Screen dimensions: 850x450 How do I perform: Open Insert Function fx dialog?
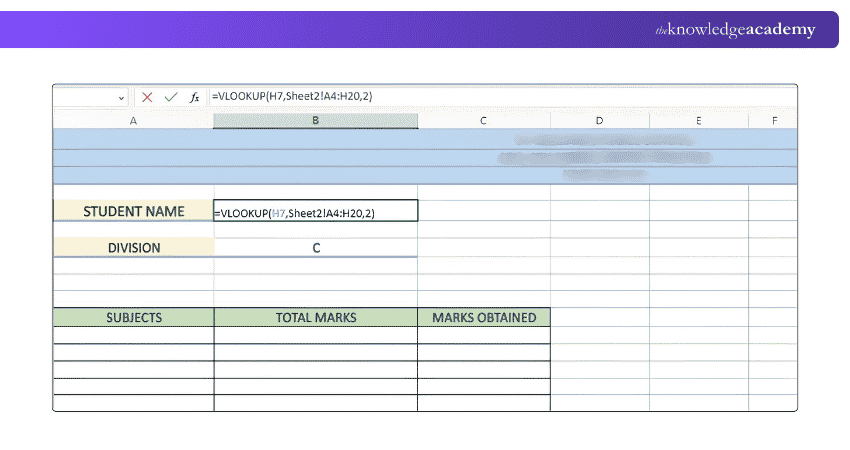click(x=194, y=97)
